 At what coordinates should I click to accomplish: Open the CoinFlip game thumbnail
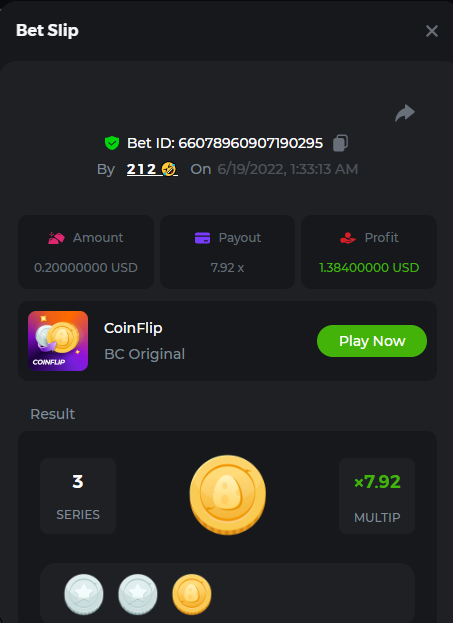click(58, 341)
